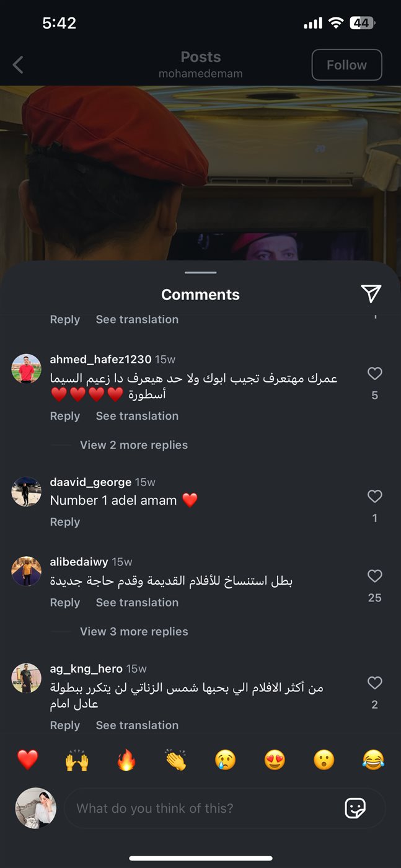Send the clapping hands emoji reaction
401x868 pixels.
(176, 759)
